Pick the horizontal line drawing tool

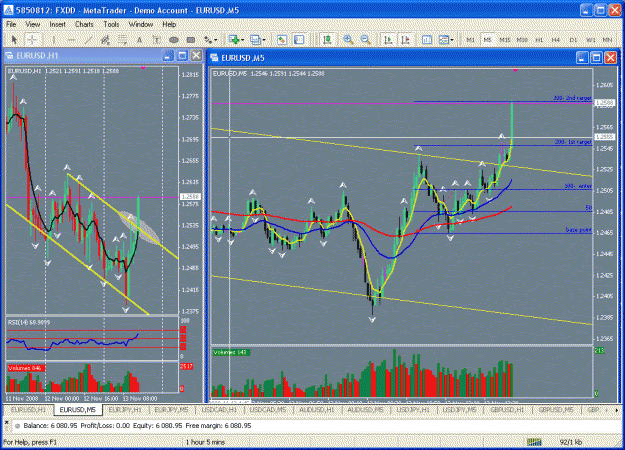71,40
